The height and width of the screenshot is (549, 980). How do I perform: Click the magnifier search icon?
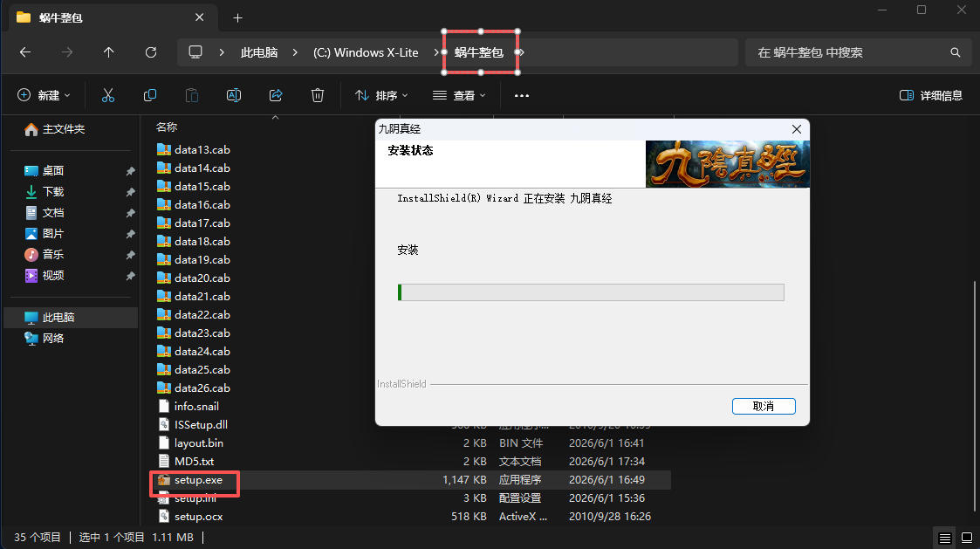(x=955, y=52)
